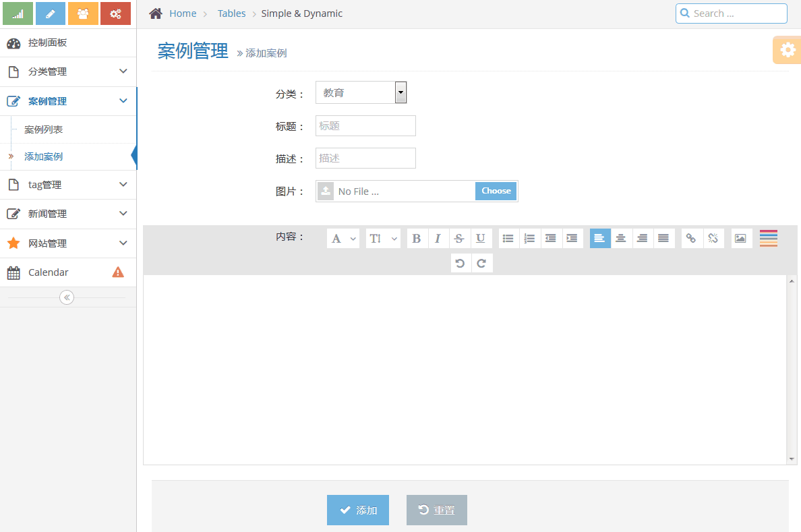Image resolution: width=801 pixels, height=532 pixels.
Task: Open the font family dropdown
Action: (x=343, y=238)
